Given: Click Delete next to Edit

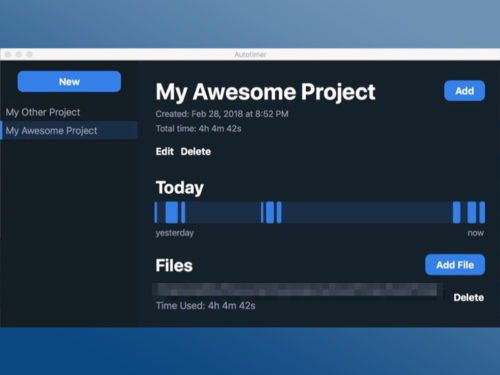Looking at the screenshot, I should pos(196,152).
